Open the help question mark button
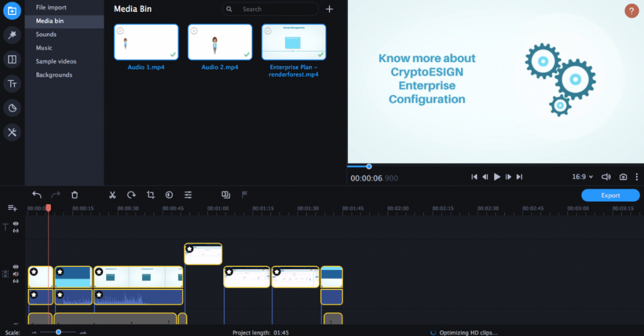 [x=631, y=11]
